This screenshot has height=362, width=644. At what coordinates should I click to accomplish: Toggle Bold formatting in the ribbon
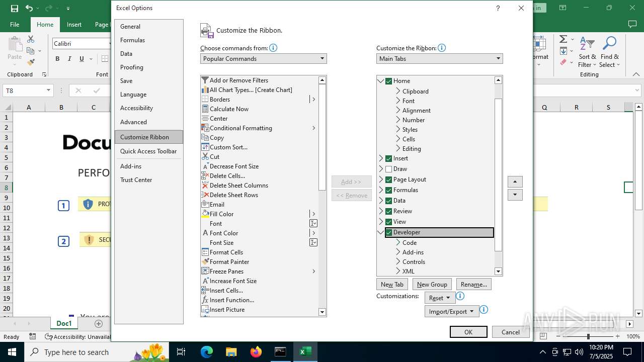pyautogui.click(x=57, y=59)
